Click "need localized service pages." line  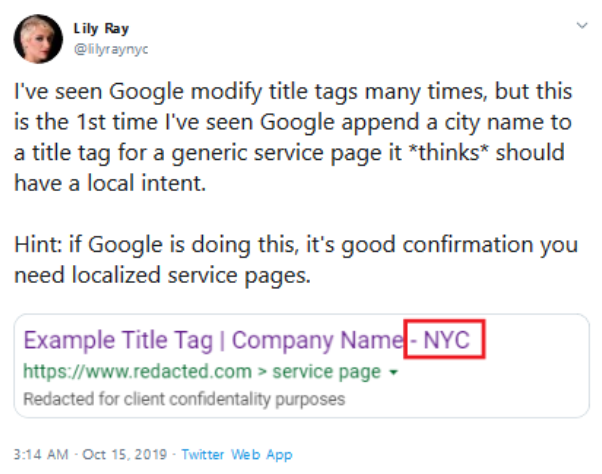point(162,275)
